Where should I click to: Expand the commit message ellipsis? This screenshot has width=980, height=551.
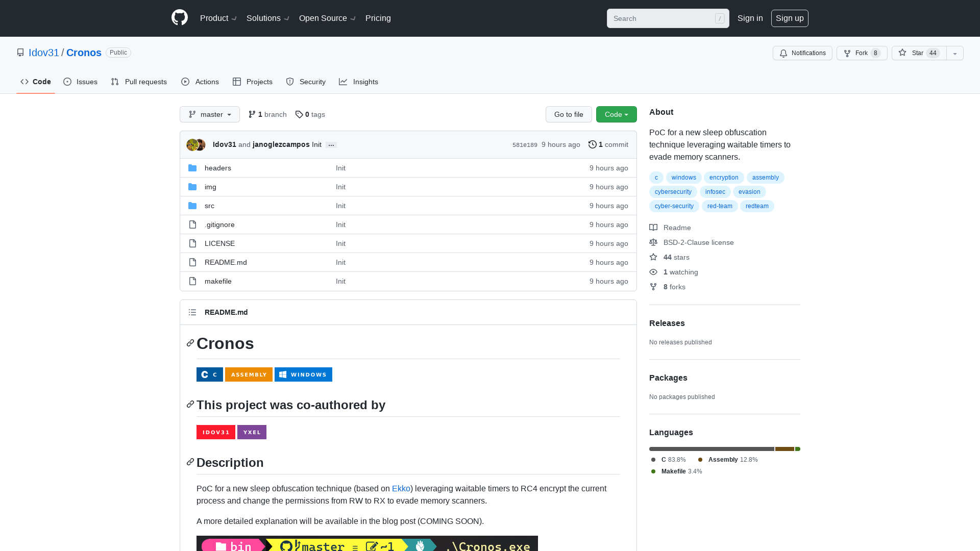tap(331, 145)
